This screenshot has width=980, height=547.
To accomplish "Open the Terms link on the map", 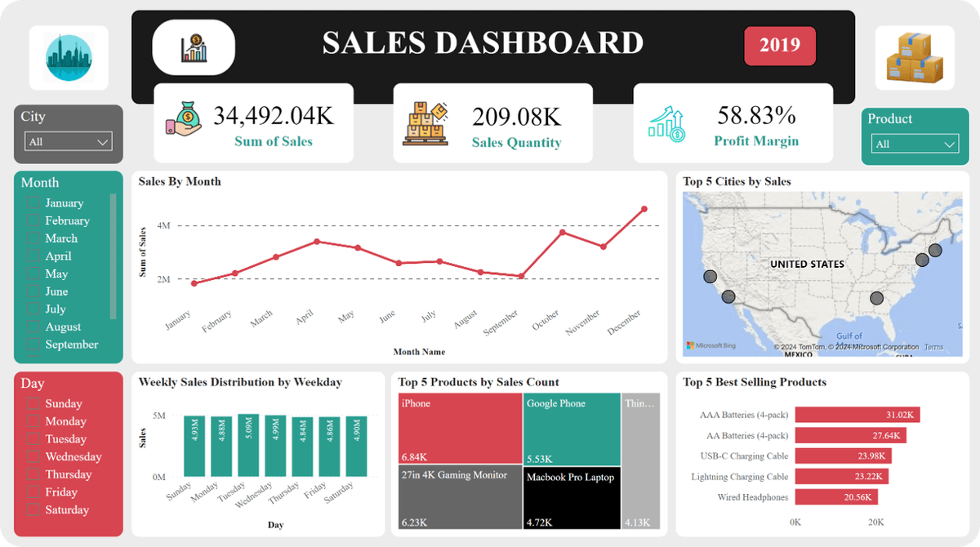I will tap(933, 347).
